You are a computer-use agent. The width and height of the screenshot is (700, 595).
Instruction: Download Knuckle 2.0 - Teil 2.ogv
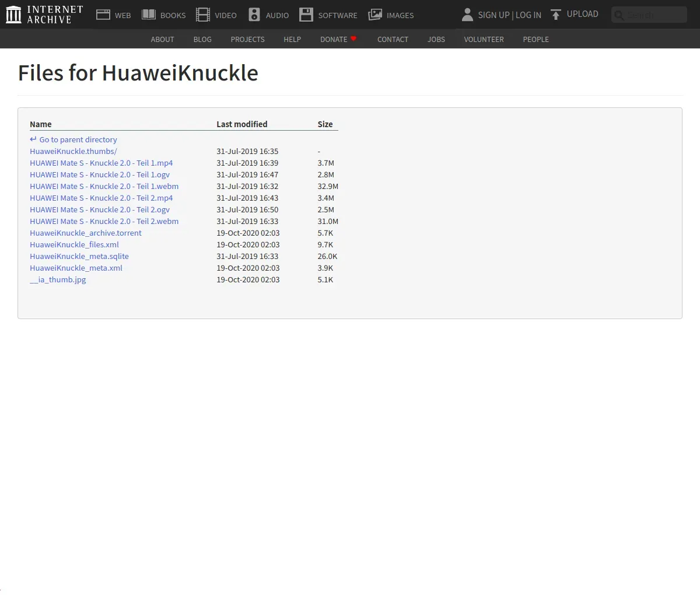[x=100, y=209]
